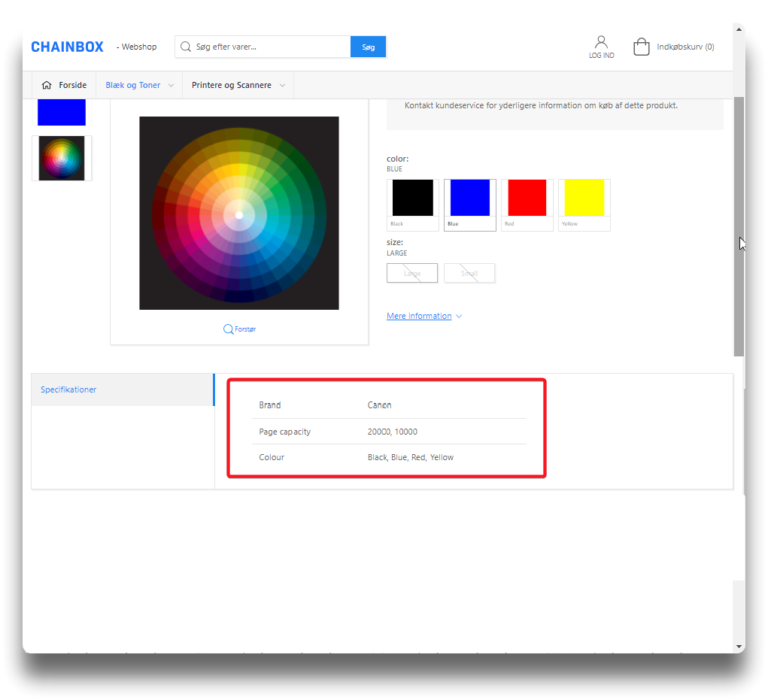Go to the Forside menu item
The height and width of the screenshot is (700, 768).
pos(73,85)
